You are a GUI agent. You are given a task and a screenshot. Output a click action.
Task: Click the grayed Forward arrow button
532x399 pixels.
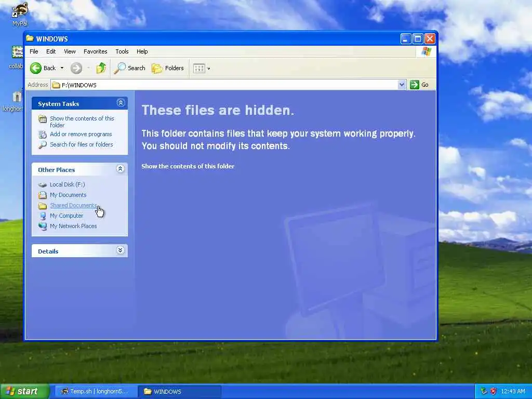point(76,68)
